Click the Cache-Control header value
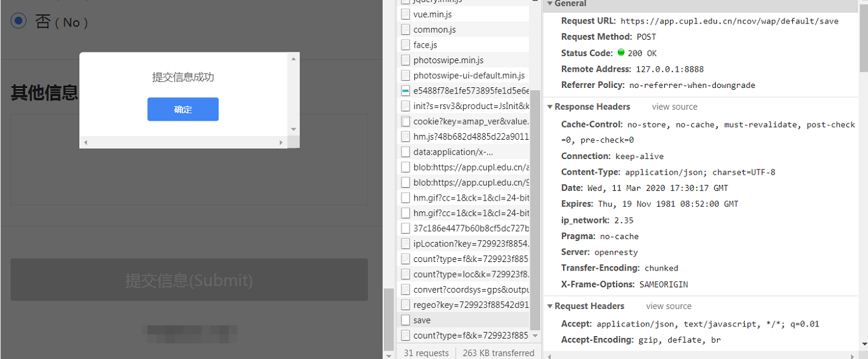868x359 pixels. (708, 133)
